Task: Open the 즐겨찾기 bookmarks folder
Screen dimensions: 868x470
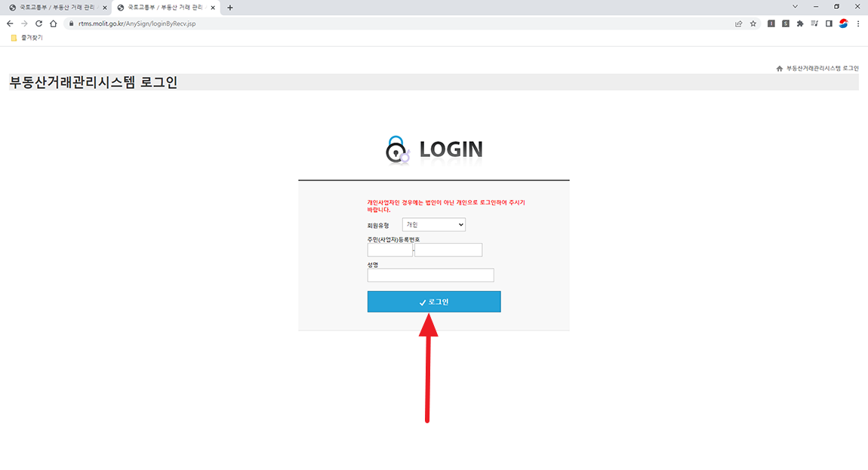Action: click(x=26, y=38)
